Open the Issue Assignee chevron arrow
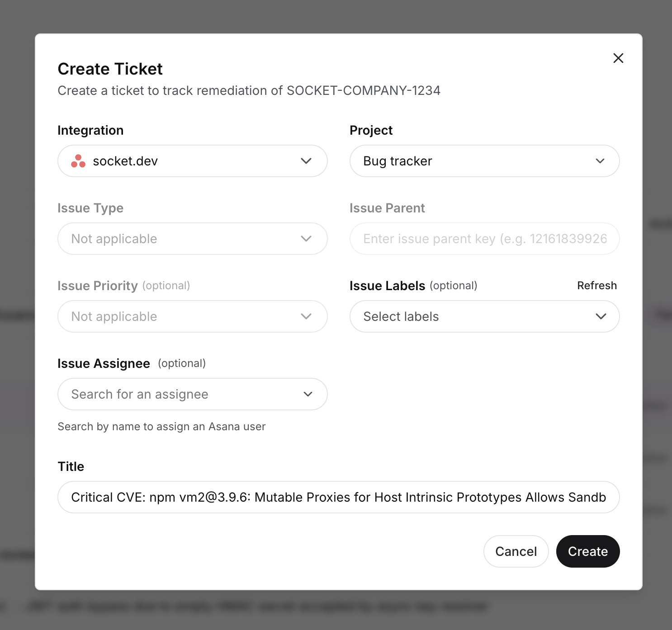This screenshot has width=672, height=630. [x=308, y=394]
